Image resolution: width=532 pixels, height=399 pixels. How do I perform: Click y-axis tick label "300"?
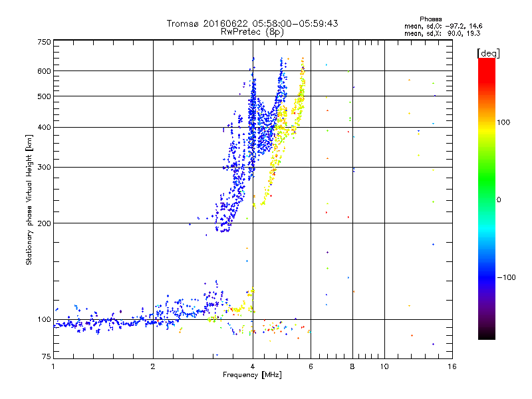point(45,167)
